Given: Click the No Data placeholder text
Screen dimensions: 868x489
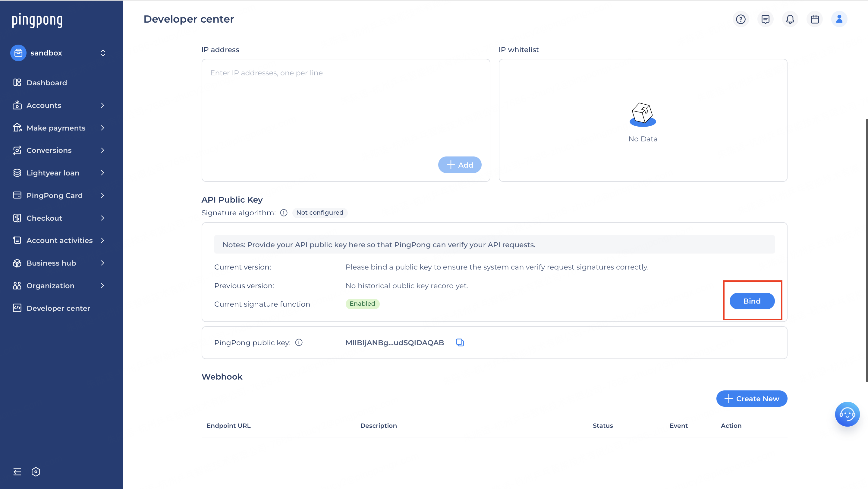Looking at the screenshot, I should pos(643,139).
